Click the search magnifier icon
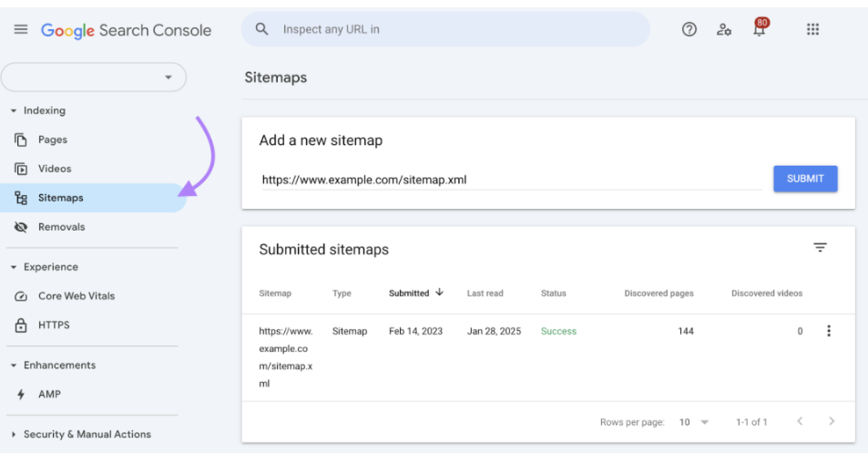868x465 pixels. tap(262, 29)
